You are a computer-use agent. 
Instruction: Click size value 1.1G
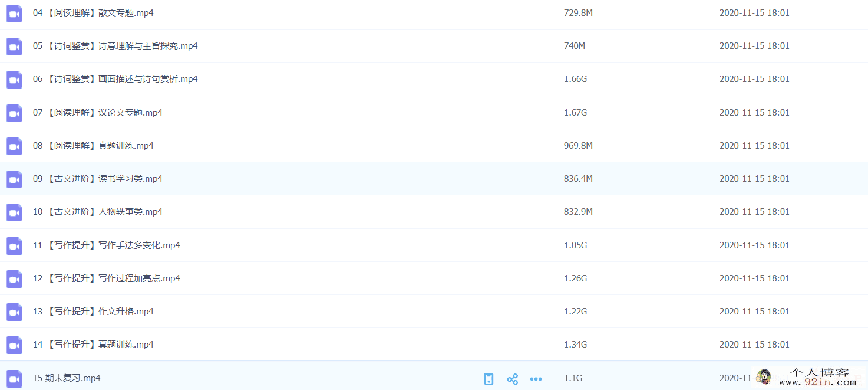coord(573,378)
